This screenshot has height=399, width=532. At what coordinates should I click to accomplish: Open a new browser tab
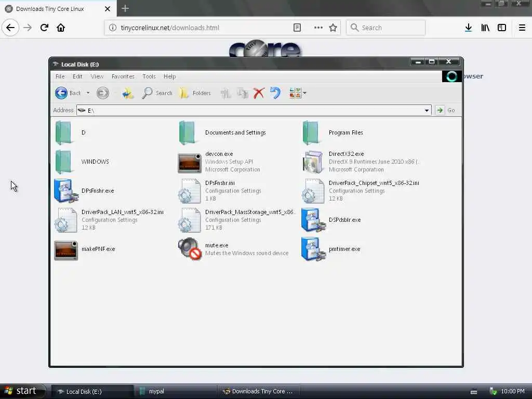125,8
